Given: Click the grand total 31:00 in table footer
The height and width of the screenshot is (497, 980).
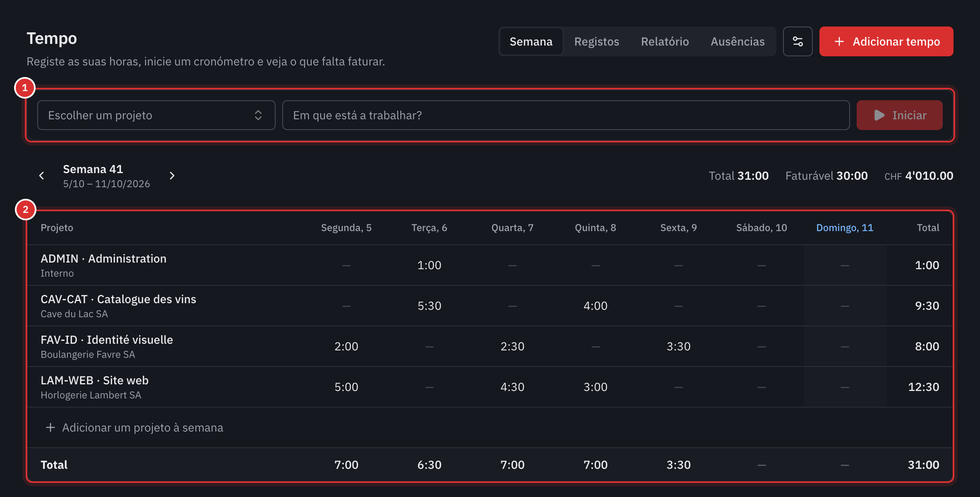Looking at the screenshot, I should [x=923, y=465].
